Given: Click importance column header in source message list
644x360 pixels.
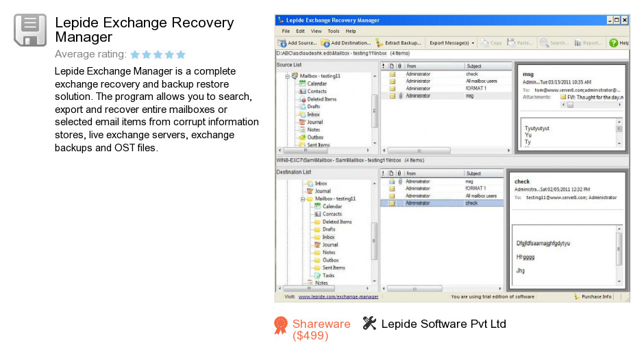Looking at the screenshot, I should point(384,66).
